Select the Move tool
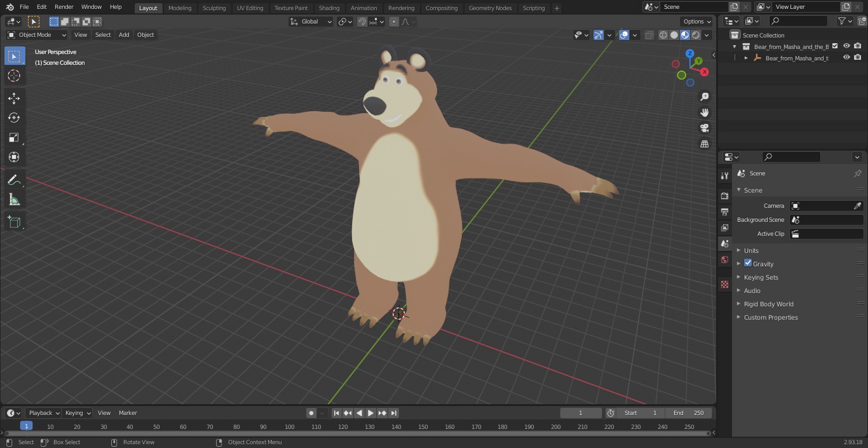This screenshot has height=448, width=868. 14,98
